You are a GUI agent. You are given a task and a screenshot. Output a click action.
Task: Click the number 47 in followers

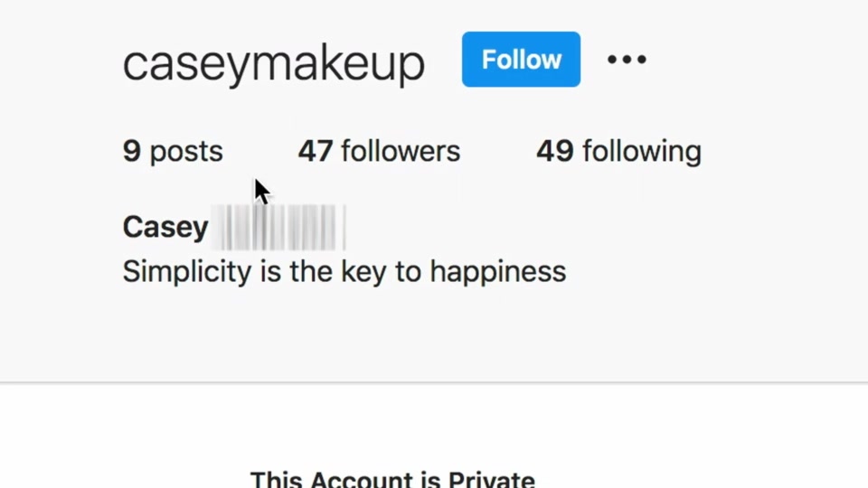(x=316, y=151)
